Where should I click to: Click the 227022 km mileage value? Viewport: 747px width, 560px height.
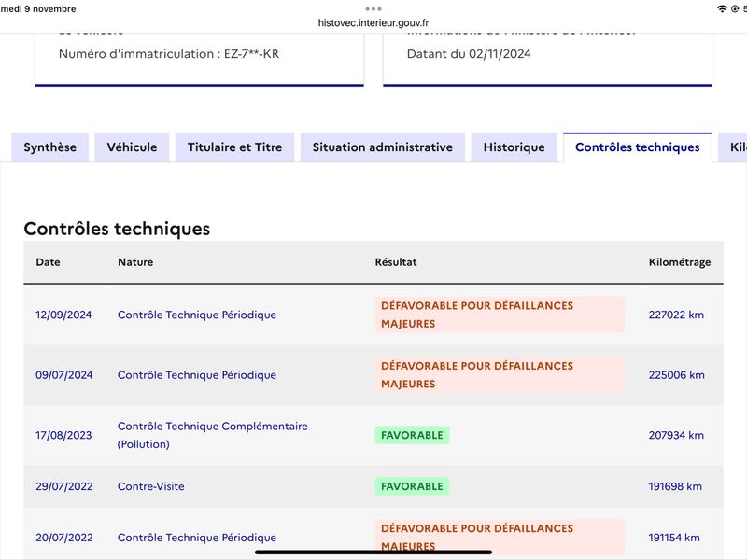(676, 315)
